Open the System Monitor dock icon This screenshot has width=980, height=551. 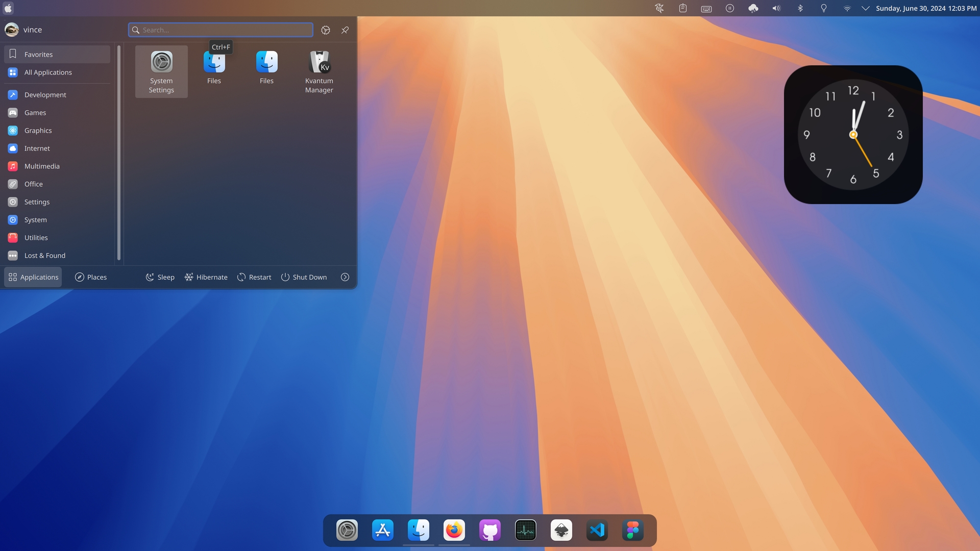pyautogui.click(x=526, y=531)
